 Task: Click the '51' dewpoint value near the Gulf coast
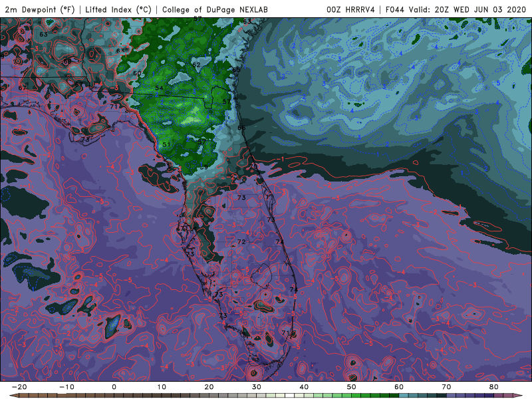(166, 144)
